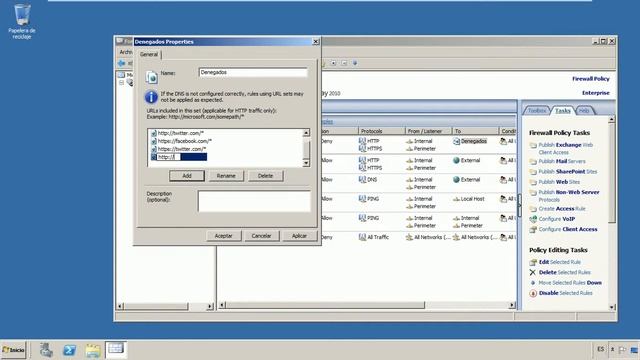Switch to the Toolbox tab
The width and height of the screenshot is (640, 360).
(536, 111)
